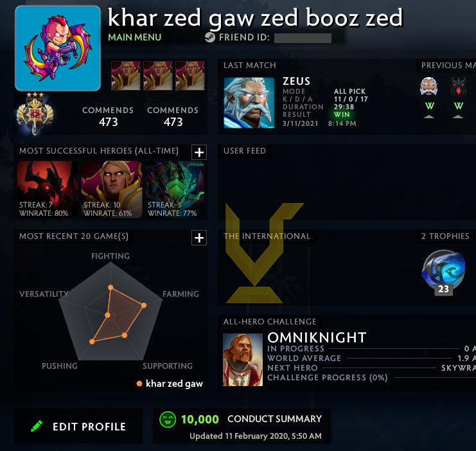Image resolution: width=476 pixels, height=451 pixels.
Task: Expand Most Successful Heroes with plus button
Action: point(199,152)
